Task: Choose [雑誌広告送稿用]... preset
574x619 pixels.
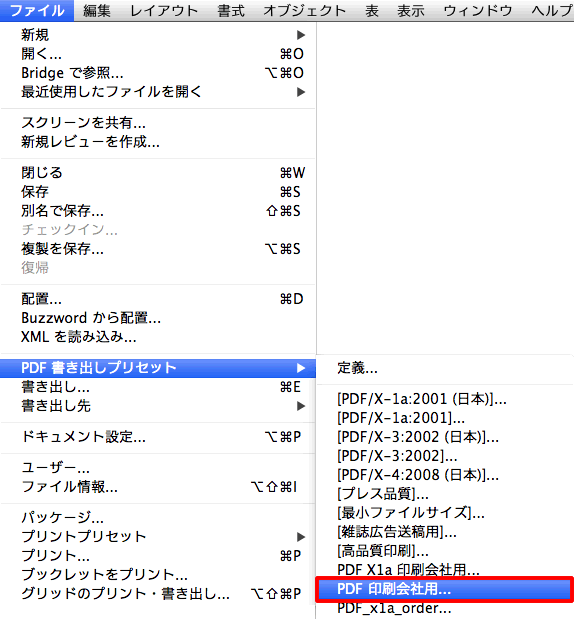Action: 445,532
